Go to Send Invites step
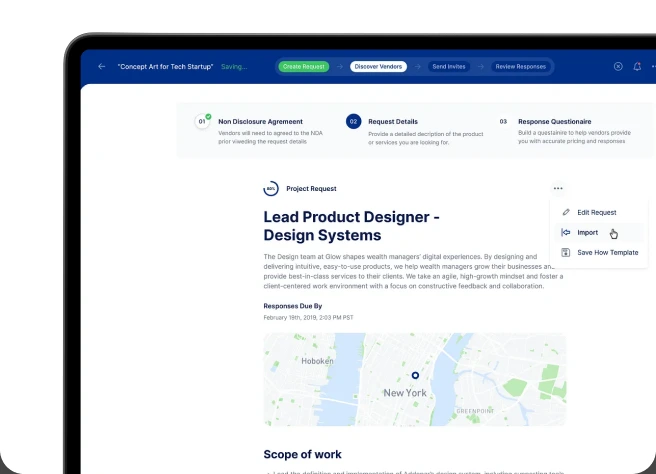Image resolution: width=656 pixels, height=474 pixels. pyautogui.click(x=449, y=67)
